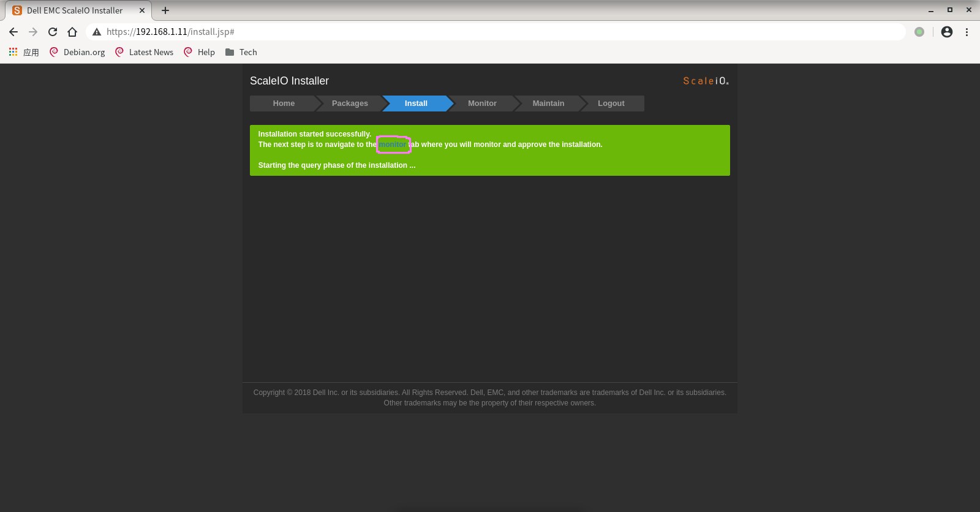Open the Maintain step
Viewport: 980px width, 512px height.
548,104
